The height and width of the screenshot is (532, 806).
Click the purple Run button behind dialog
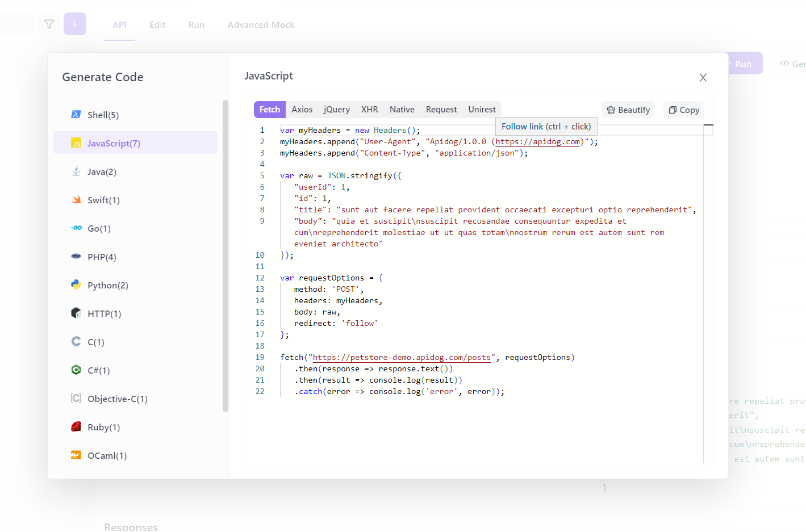744,64
